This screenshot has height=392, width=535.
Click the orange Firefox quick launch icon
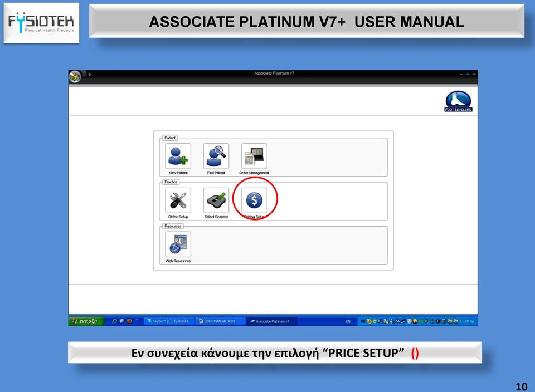[x=129, y=321]
